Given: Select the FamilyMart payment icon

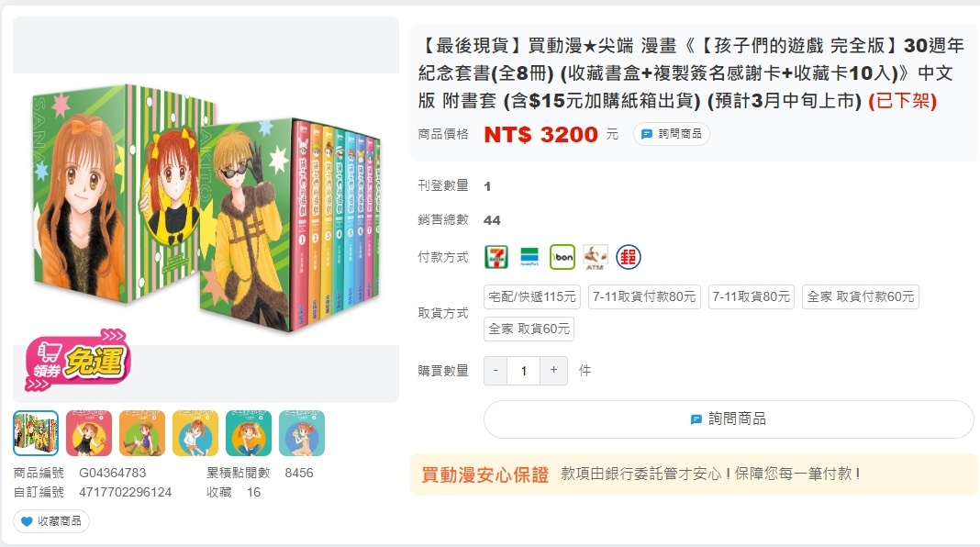Looking at the screenshot, I should click(529, 257).
